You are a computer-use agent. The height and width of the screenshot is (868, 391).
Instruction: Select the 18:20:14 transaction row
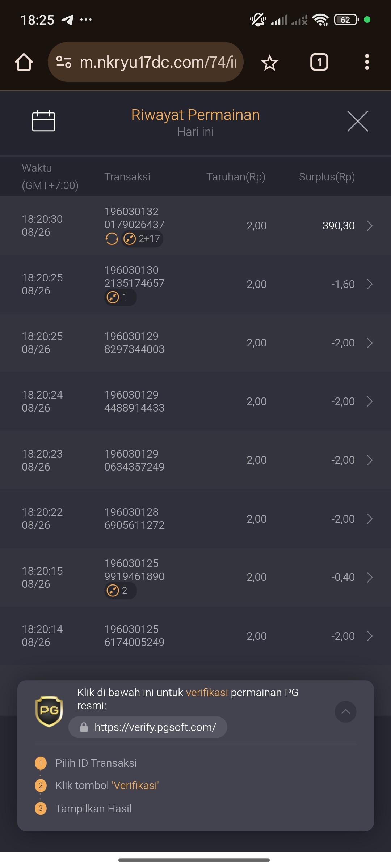[x=195, y=636]
